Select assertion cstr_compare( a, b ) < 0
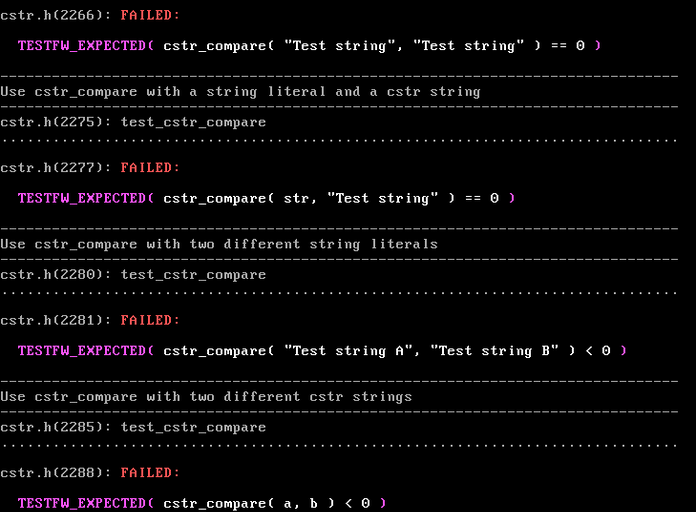This screenshot has height=512, width=696. 202,504
